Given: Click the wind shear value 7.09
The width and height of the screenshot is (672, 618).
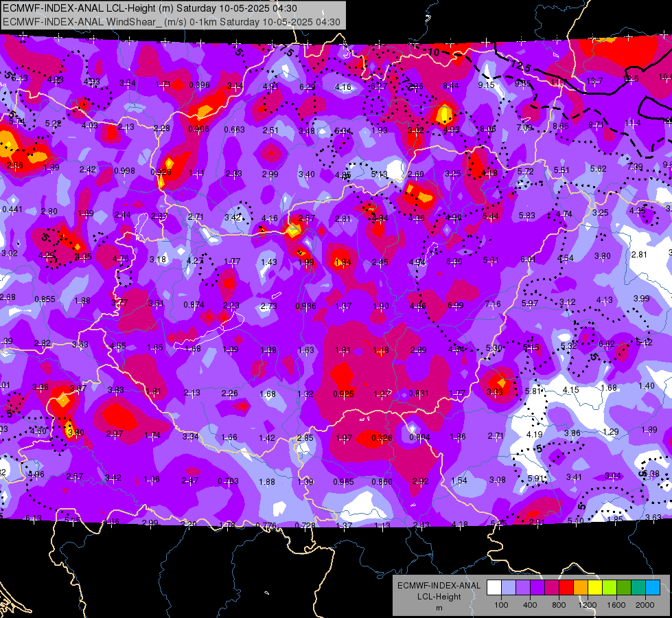Looking at the screenshot, I should click(524, 127).
